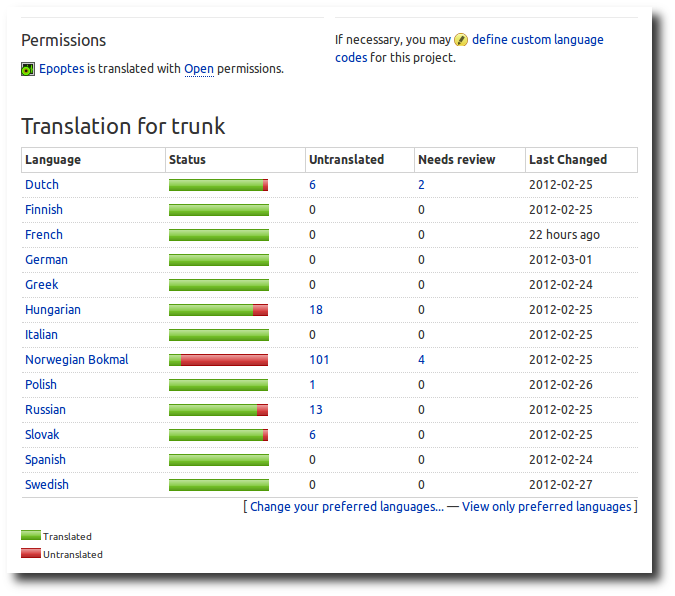675x596 pixels.
Task: Select the Norwegian Bokmal language
Action: [x=77, y=360]
